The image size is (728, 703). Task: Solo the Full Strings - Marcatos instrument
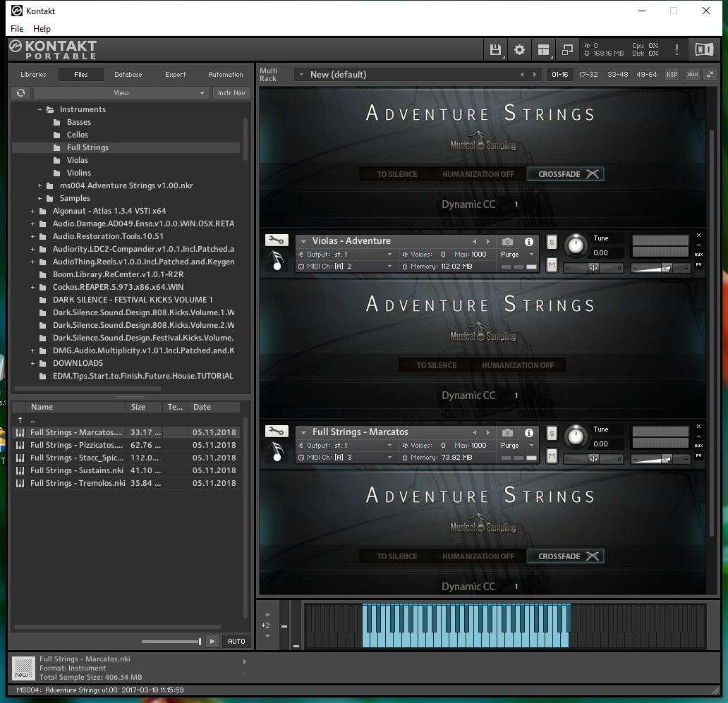pyautogui.click(x=552, y=433)
